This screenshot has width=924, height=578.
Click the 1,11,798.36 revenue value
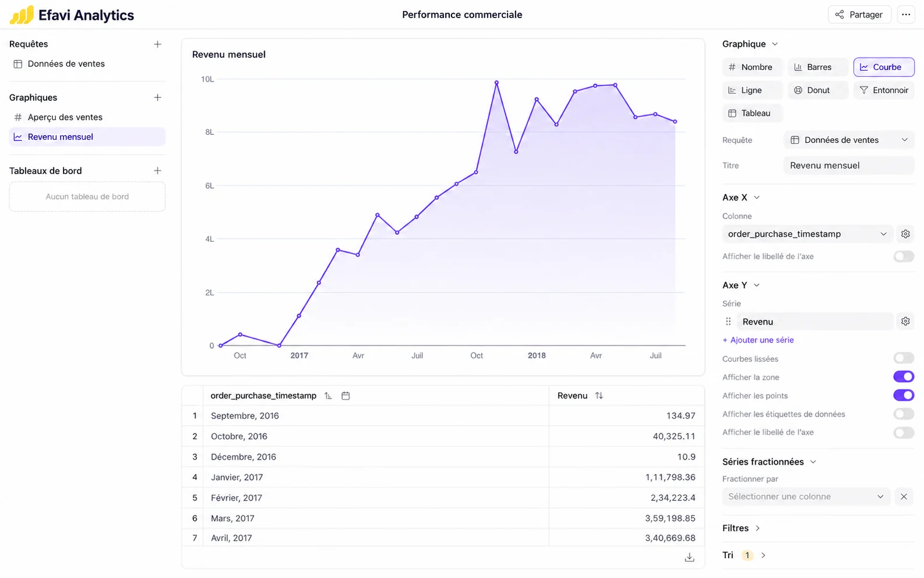(670, 477)
